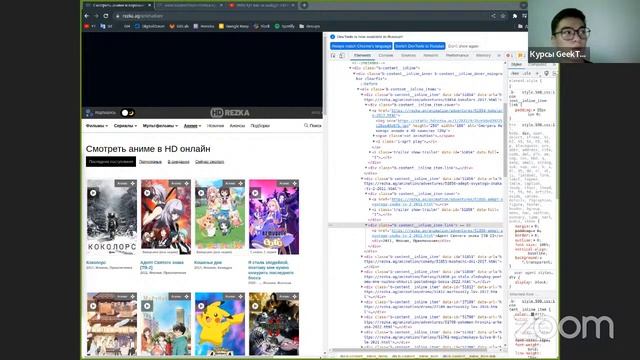The height and width of the screenshot is (360, 640).
Task: Add a new style rule with plus
Action: 537,73
